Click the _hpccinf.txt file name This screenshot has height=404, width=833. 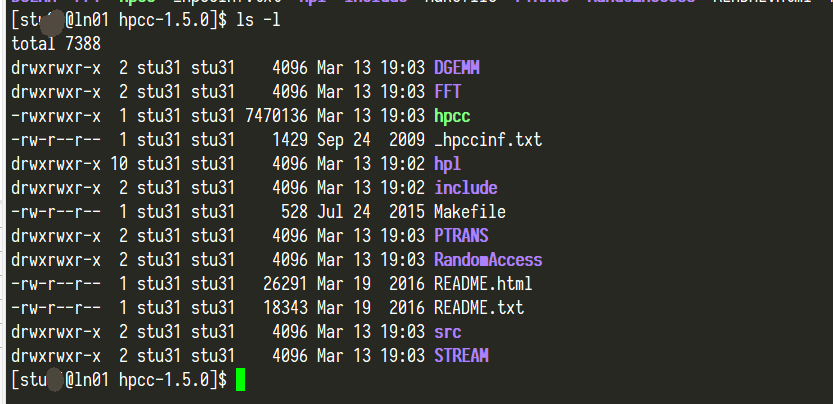(x=488, y=140)
